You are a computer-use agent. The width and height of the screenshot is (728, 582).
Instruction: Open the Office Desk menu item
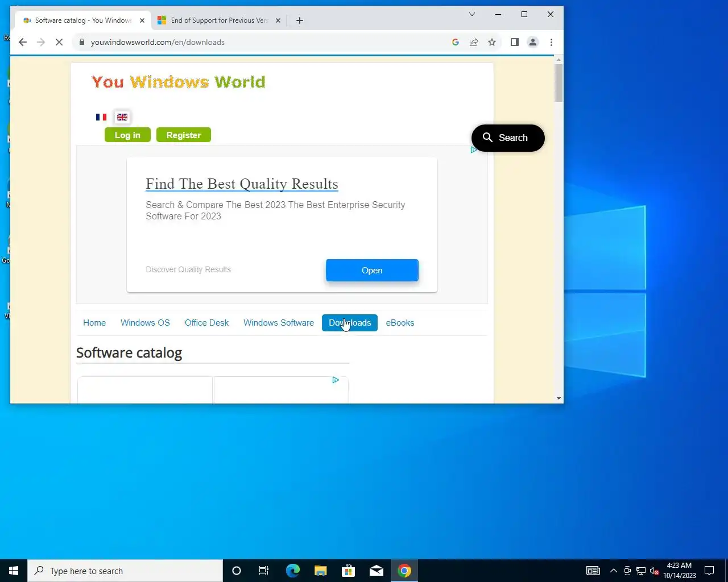coord(206,323)
